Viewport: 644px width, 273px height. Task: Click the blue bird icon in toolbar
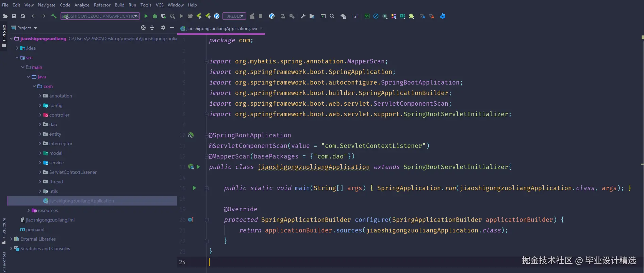pyautogui.click(x=443, y=16)
